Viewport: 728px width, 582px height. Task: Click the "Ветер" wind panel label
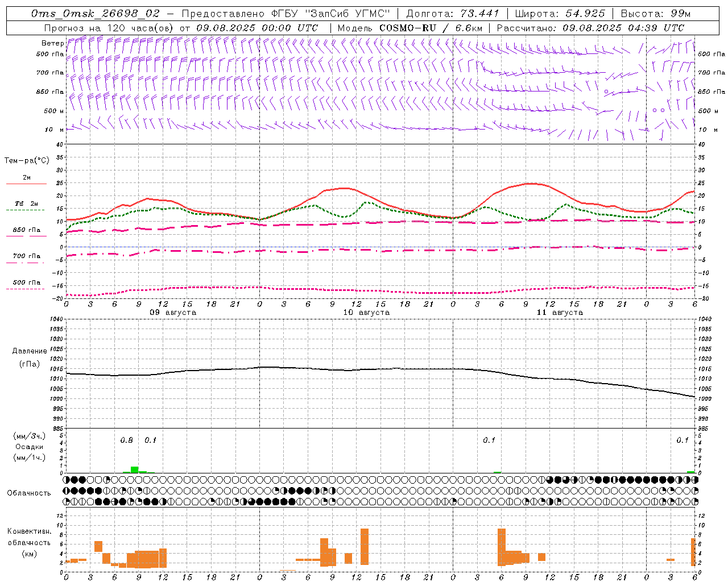pyautogui.click(x=53, y=43)
